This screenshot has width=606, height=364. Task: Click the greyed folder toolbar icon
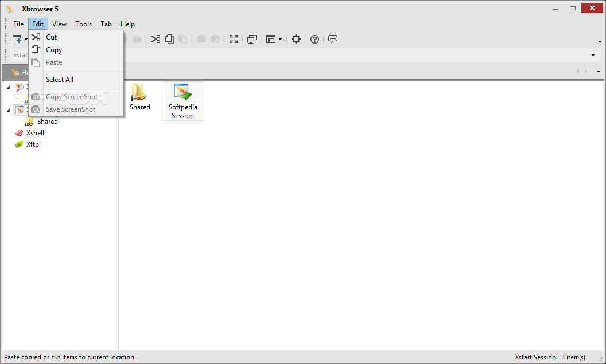137,39
